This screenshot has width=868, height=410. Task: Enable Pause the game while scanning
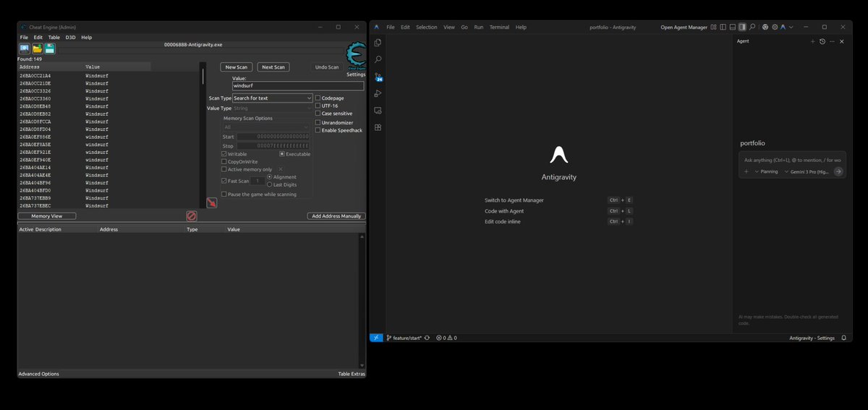(x=224, y=195)
